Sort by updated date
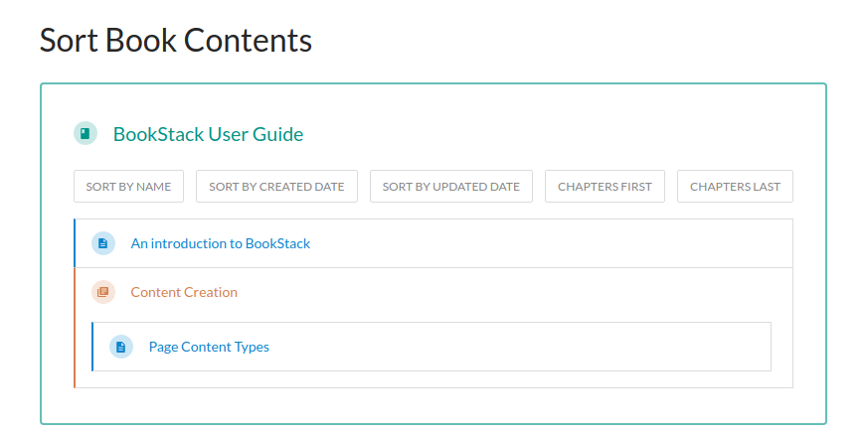Viewport: 868px width, 437px height. 451,187
